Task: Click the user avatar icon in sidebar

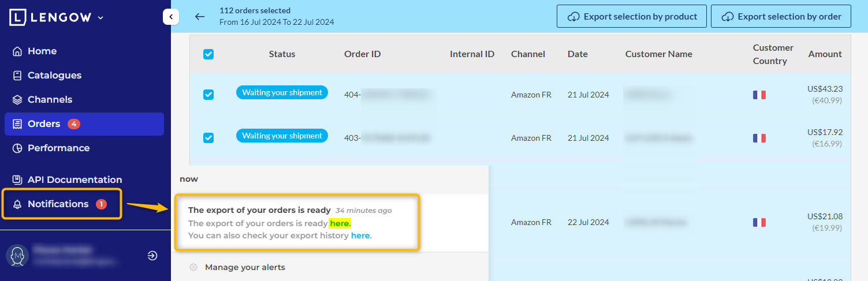Action: [17, 256]
